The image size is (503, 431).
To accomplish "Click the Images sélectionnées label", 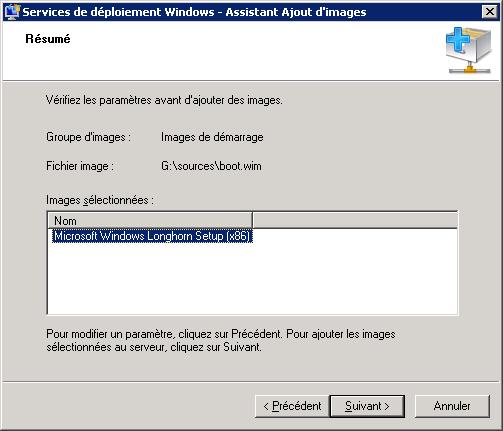I will pos(100,200).
